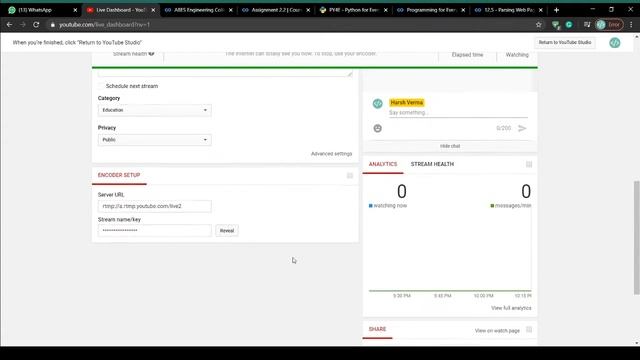Send chat message arrow icon
The image size is (640, 360).
point(522,128)
